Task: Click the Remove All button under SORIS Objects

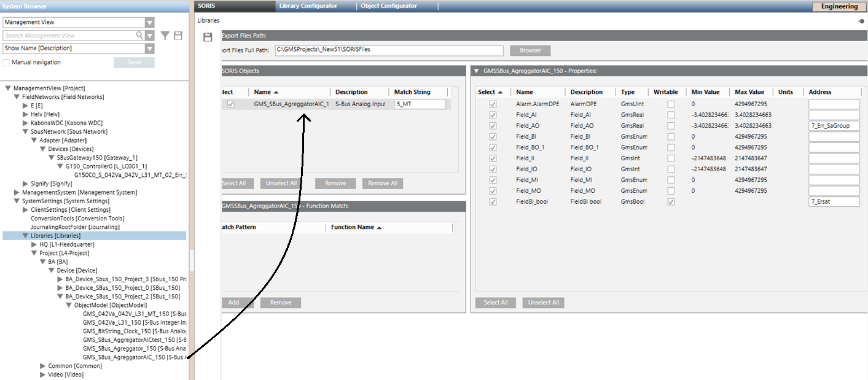Action: pyautogui.click(x=382, y=183)
